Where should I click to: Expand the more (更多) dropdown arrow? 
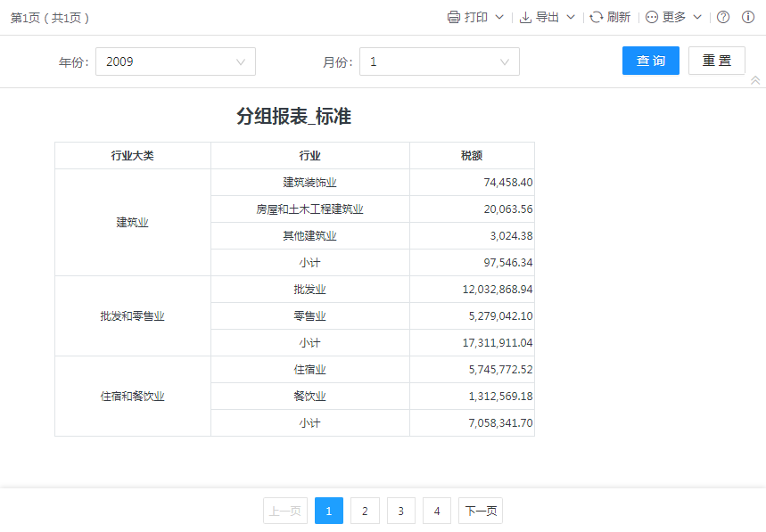tap(697, 17)
